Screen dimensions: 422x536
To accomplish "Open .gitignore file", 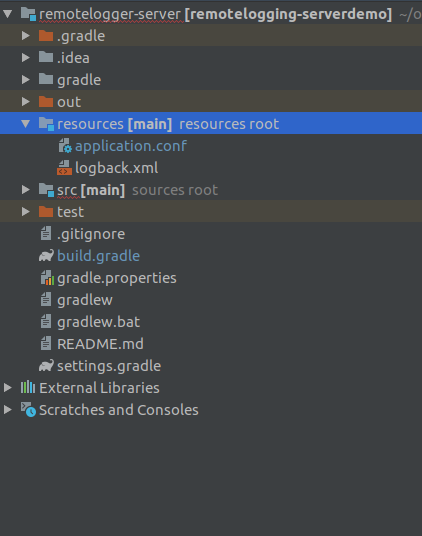I will [x=91, y=234].
